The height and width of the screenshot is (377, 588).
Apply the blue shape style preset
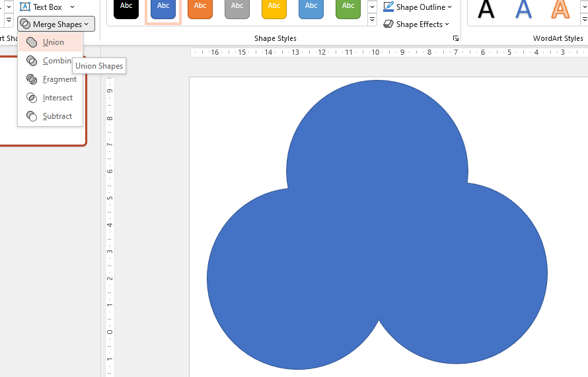point(163,7)
